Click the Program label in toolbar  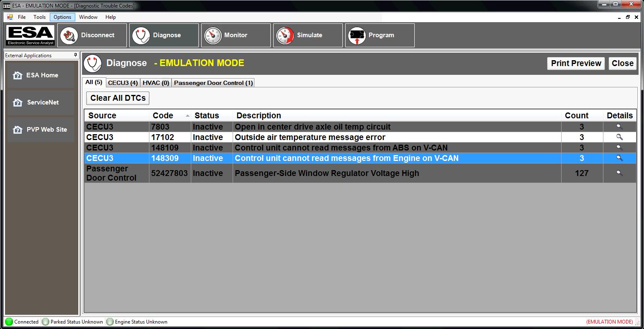381,35
